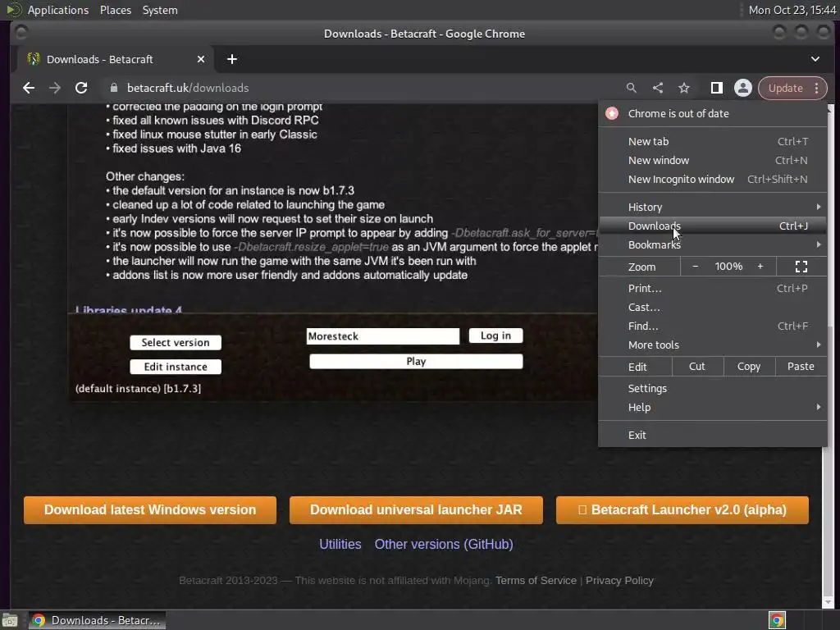Click the Select version button
Screen dimensions: 840x630
coord(176,342)
